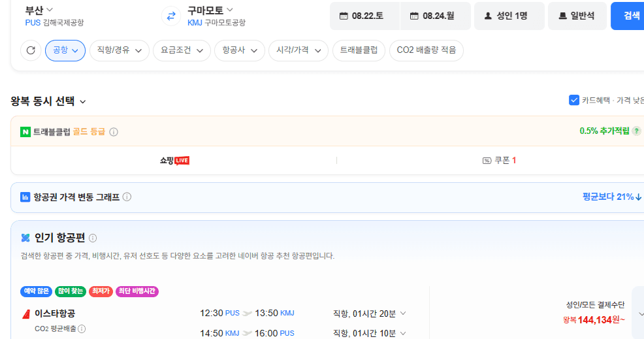Image resolution: width=644 pixels, height=339 pixels.
Task: Select seat class 일반석
Action: 577,16
